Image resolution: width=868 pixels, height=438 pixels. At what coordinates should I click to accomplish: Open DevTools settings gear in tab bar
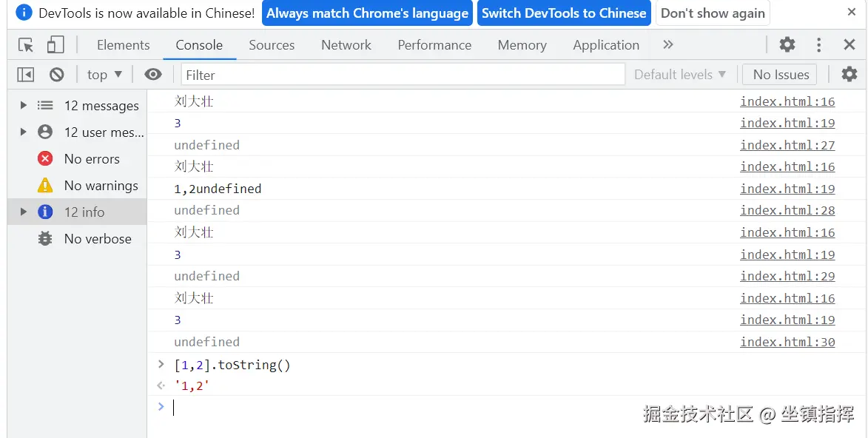click(x=787, y=45)
